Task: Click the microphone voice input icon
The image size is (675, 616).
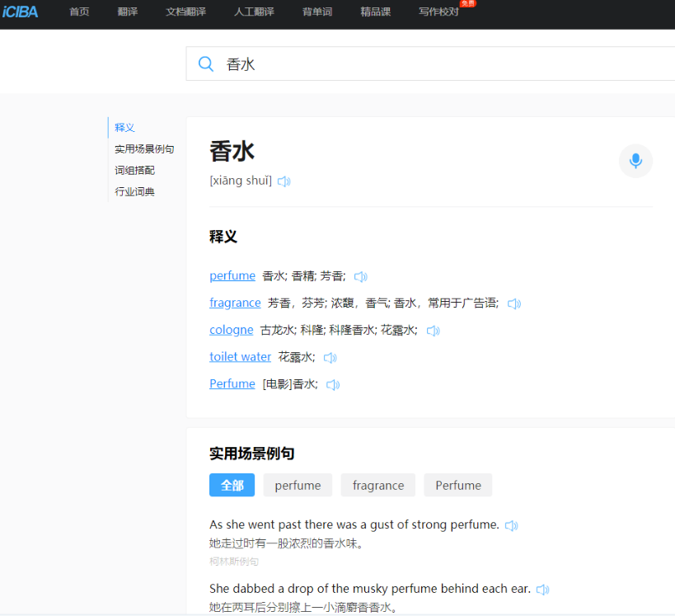Action: tap(635, 161)
